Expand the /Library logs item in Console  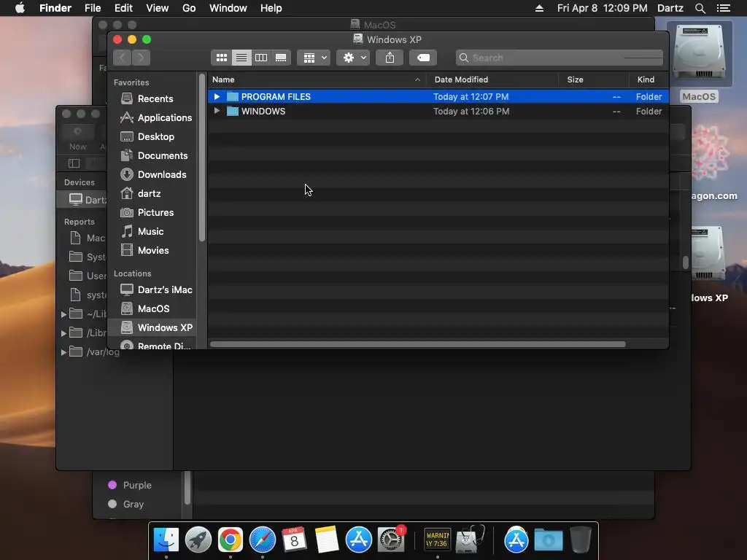(63, 333)
